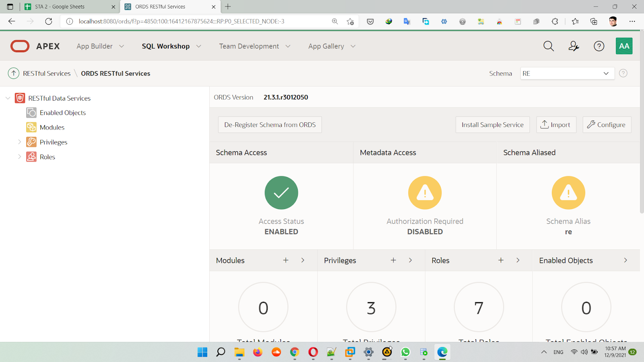This screenshot has width=644, height=362.
Task: Select the Modules tree item label
Action: [52, 128]
